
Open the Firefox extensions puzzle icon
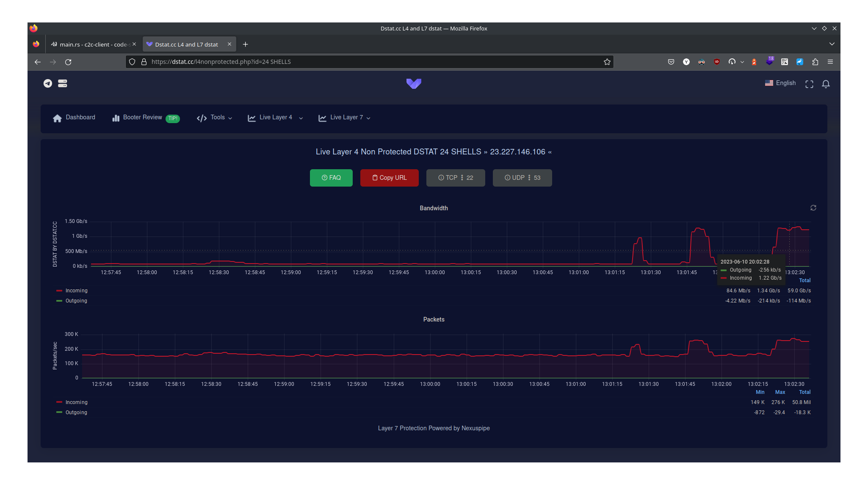click(815, 62)
